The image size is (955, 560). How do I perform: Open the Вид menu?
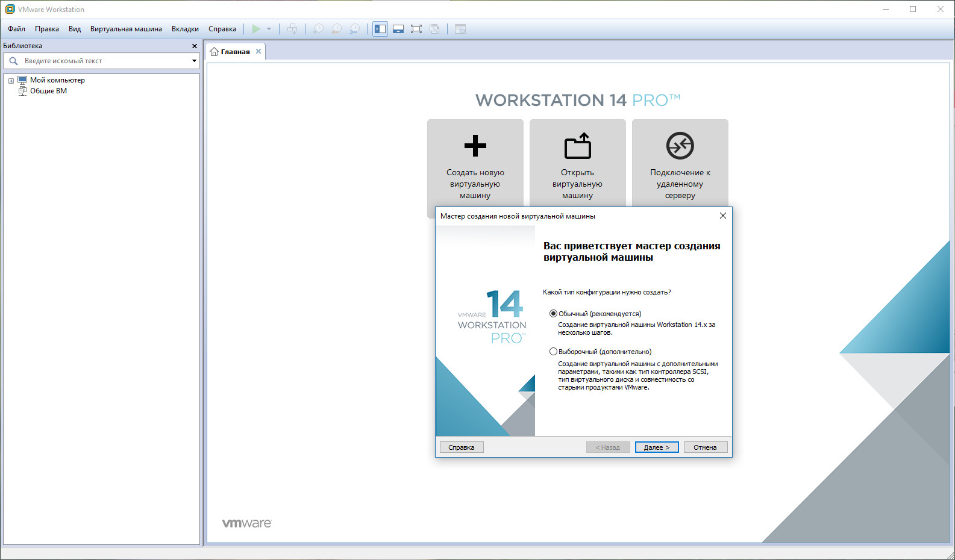click(x=75, y=29)
